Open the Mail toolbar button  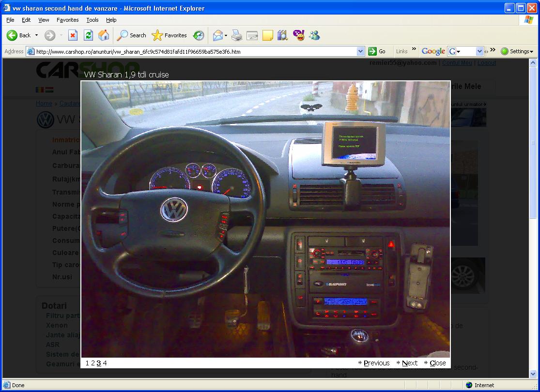point(217,35)
